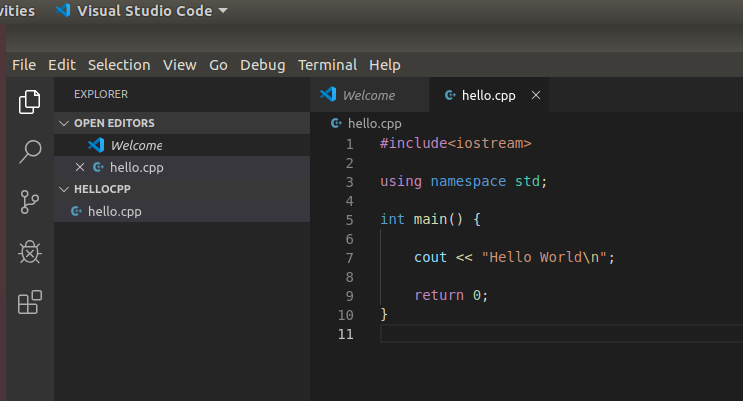Select Welcome in the Open Editors list
Viewport: 743px width, 401px height.
pos(182,145)
